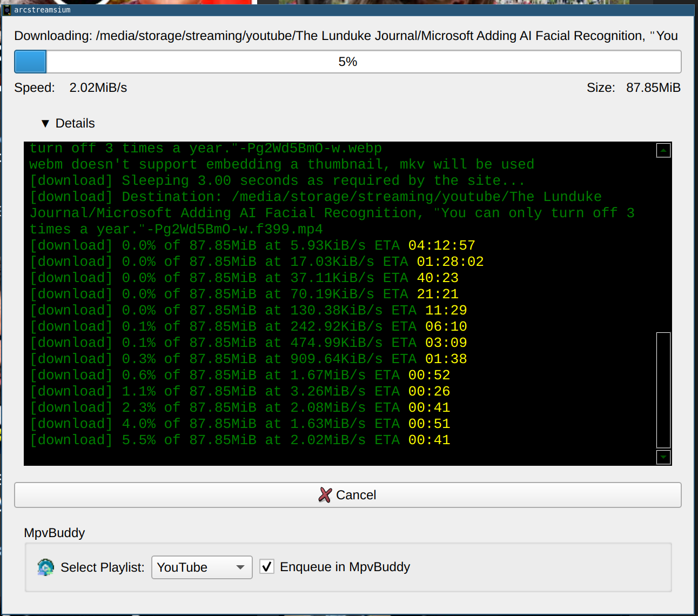
Task: Click empty scrollbar track above the thumb
Action: (663, 243)
